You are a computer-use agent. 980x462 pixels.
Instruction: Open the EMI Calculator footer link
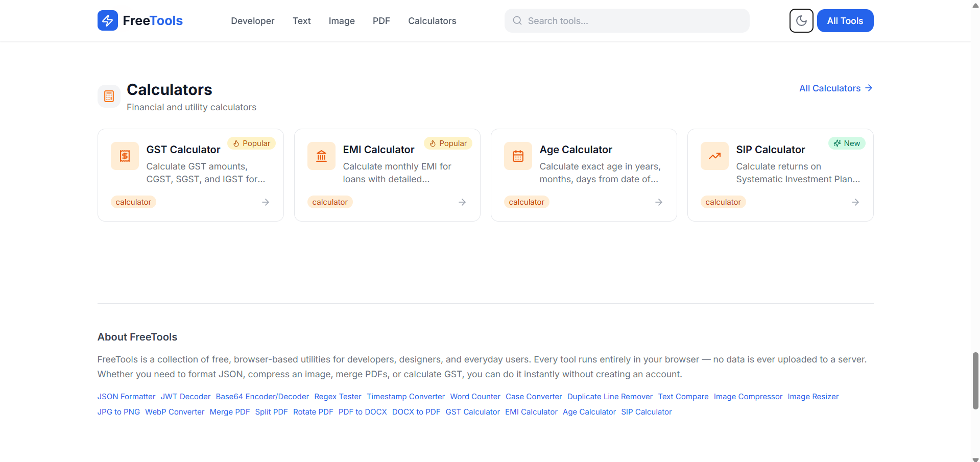coord(531,412)
